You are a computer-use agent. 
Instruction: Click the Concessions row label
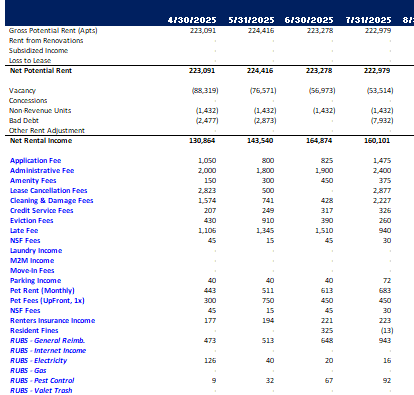pos(28,101)
